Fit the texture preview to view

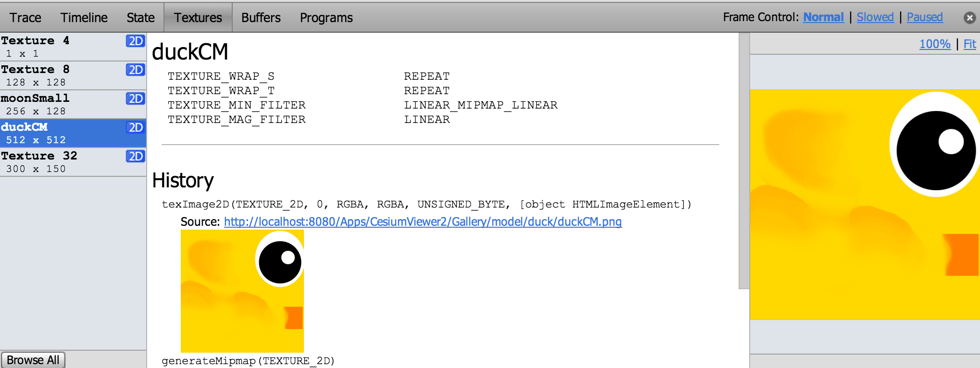pos(969,44)
